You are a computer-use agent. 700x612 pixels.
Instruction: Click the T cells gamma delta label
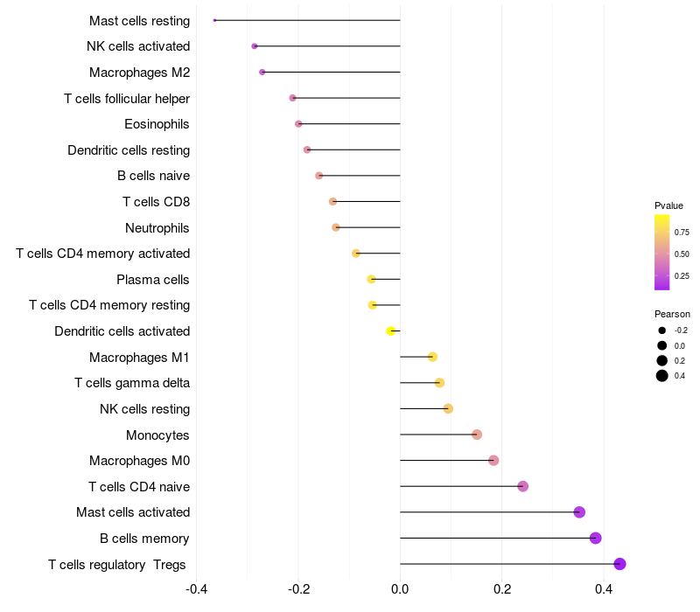point(132,383)
